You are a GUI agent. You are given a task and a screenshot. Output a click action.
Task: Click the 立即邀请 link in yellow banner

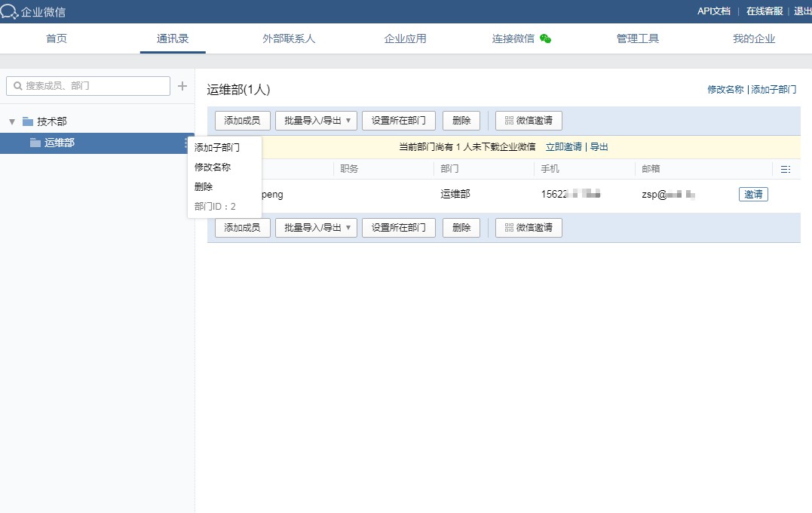pyautogui.click(x=563, y=147)
